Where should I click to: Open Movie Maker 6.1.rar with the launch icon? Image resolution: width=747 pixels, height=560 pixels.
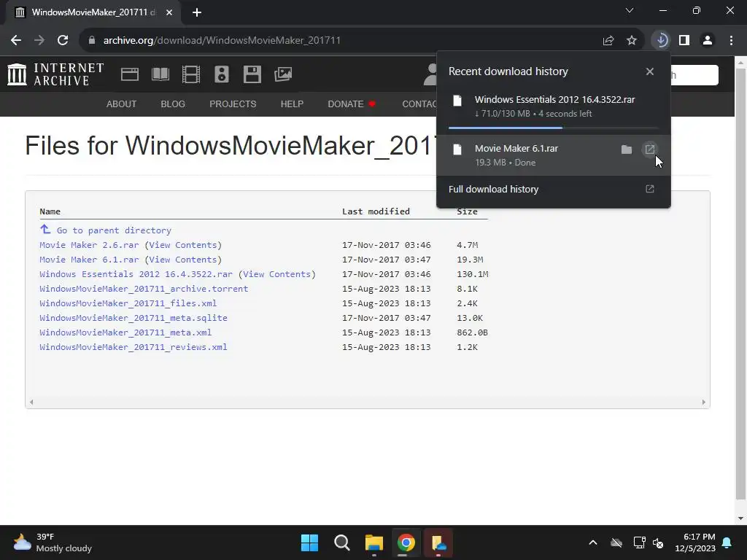[650, 149]
